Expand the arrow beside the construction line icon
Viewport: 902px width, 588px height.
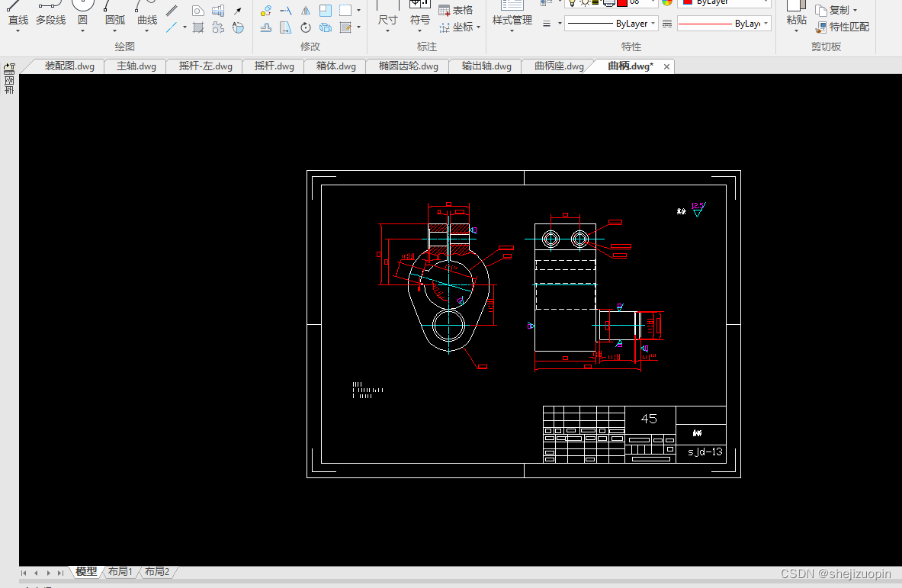[184, 27]
